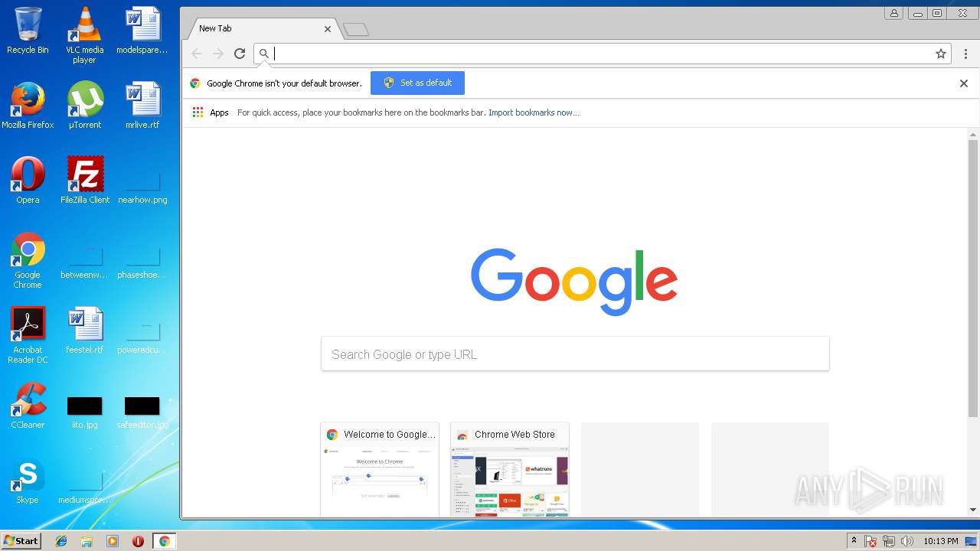The width and height of the screenshot is (980, 551).
Task: Click the network tray icon
Action: point(889,541)
